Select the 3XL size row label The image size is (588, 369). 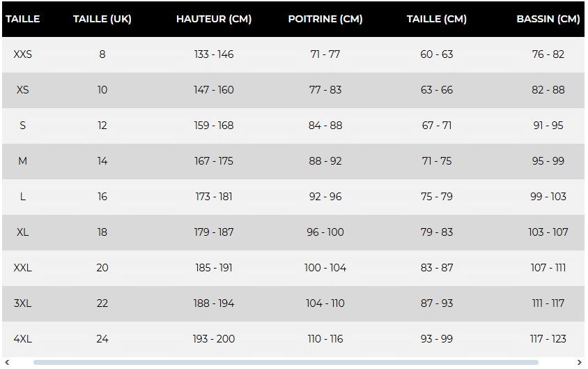click(x=22, y=303)
